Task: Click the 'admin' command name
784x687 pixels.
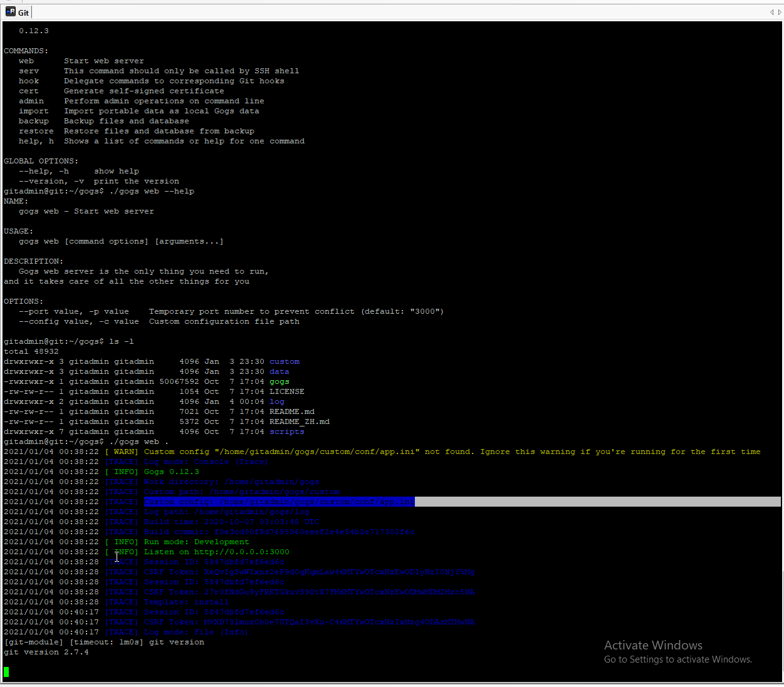Action: pos(31,101)
